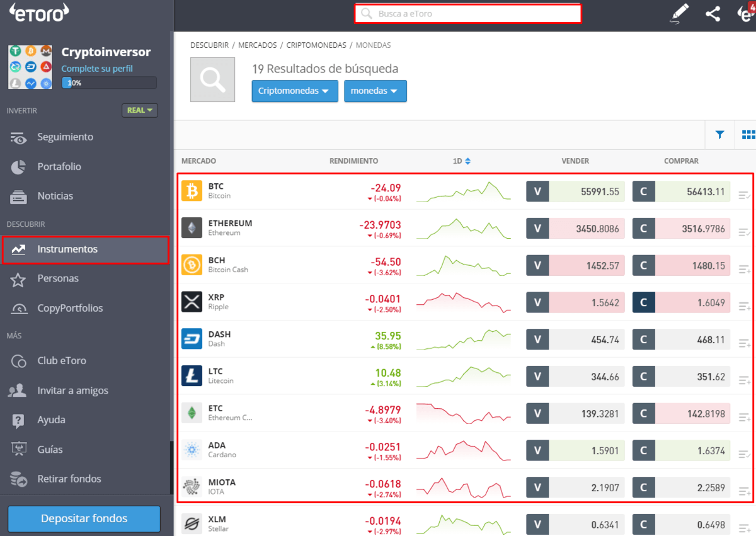Open the eToro notifications icon
This screenshot has height=536, width=756.
[x=746, y=13]
